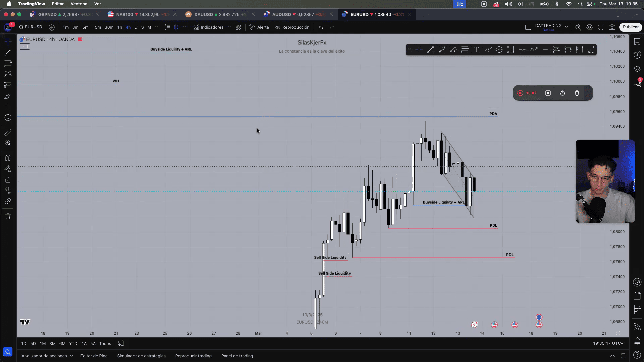This screenshot has height=362, width=644.
Task: Toggle magnet mode for drawings
Action: coord(8,158)
